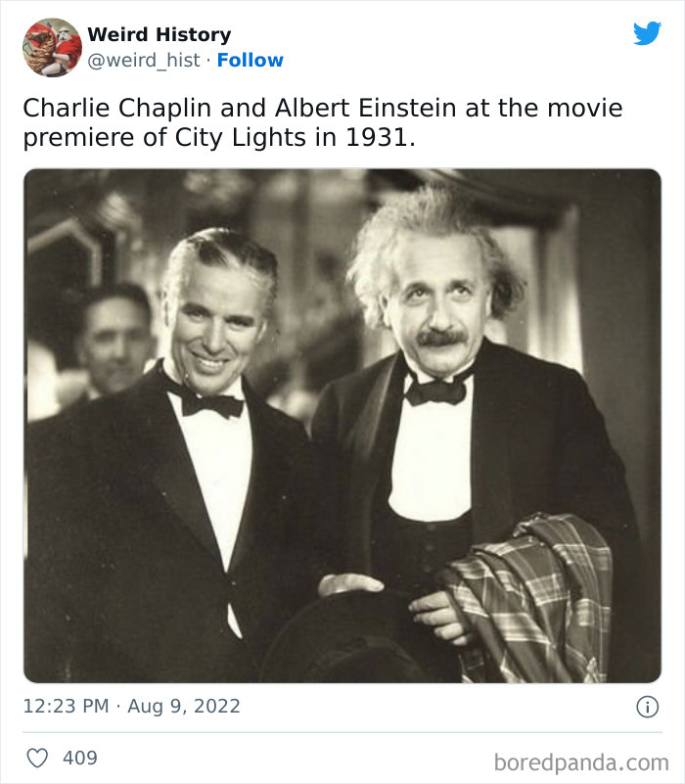
Task: Follow the @weird_hist account
Action: (x=249, y=61)
